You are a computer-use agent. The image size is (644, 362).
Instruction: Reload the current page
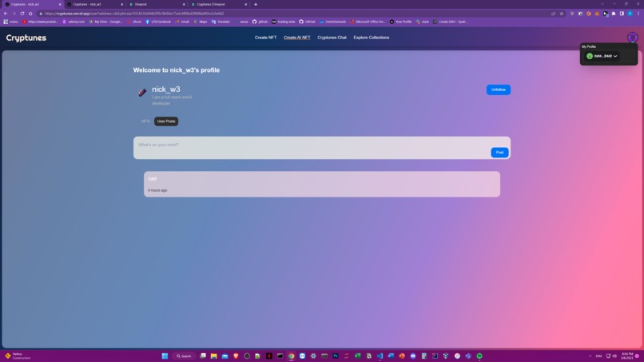point(22,14)
